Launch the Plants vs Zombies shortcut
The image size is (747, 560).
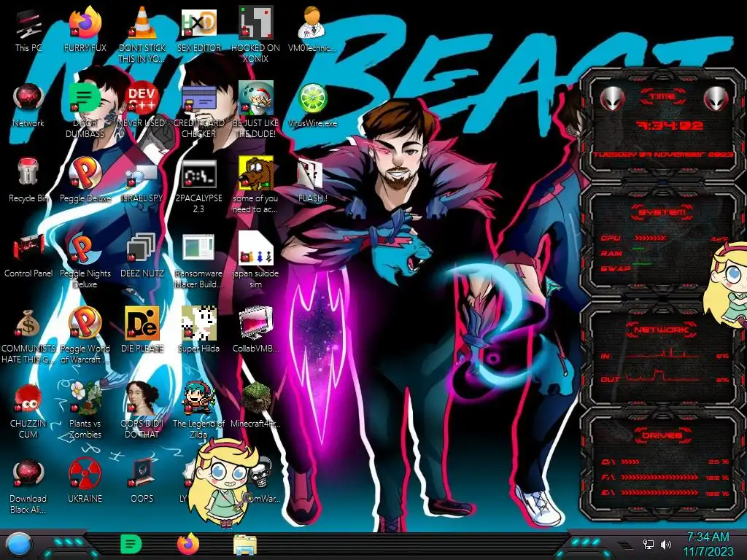[x=85, y=411]
